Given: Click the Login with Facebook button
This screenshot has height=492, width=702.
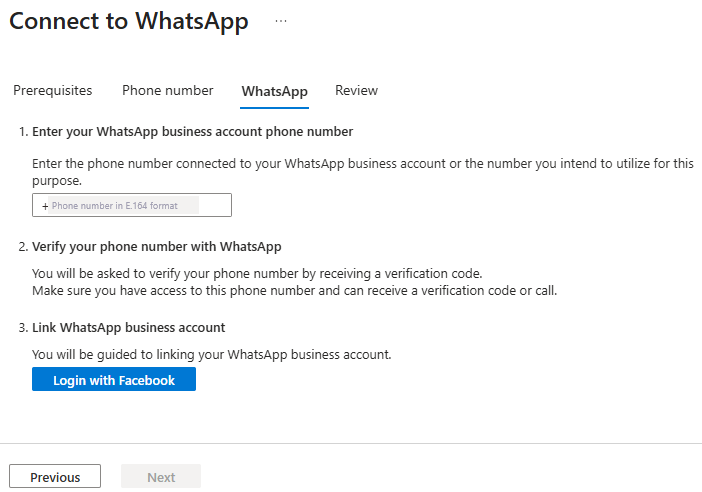Looking at the screenshot, I should [x=114, y=379].
